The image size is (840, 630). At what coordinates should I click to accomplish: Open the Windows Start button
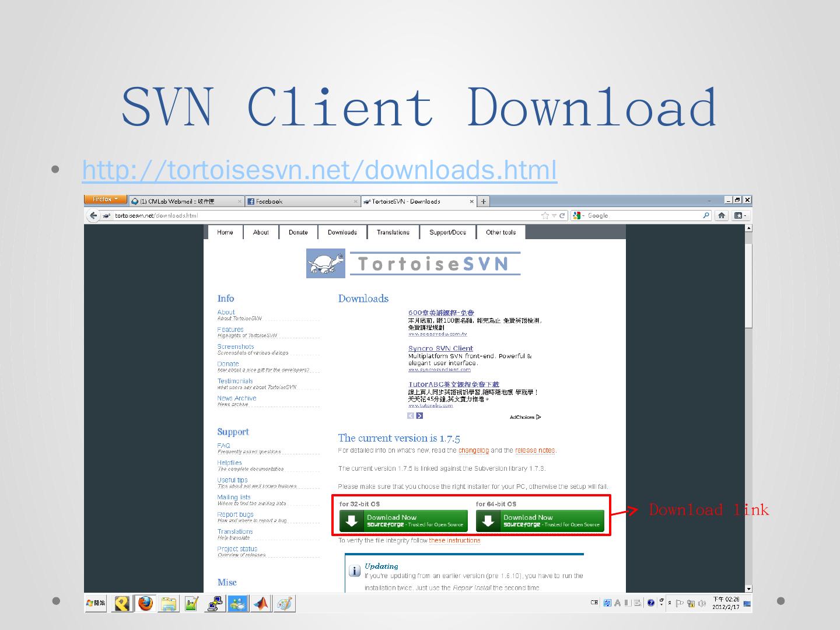pos(96,603)
